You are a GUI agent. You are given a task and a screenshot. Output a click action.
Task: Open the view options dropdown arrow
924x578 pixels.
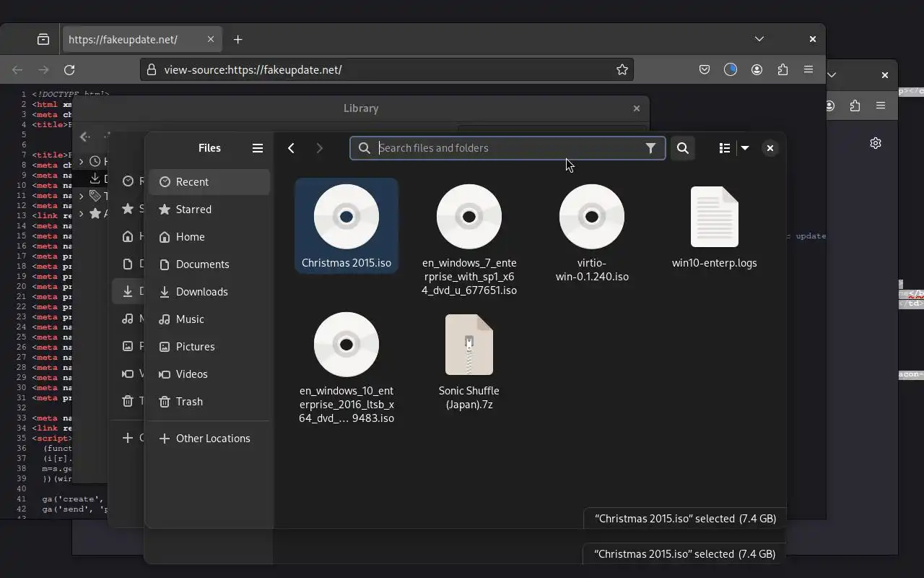pyautogui.click(x=745, y=148)
